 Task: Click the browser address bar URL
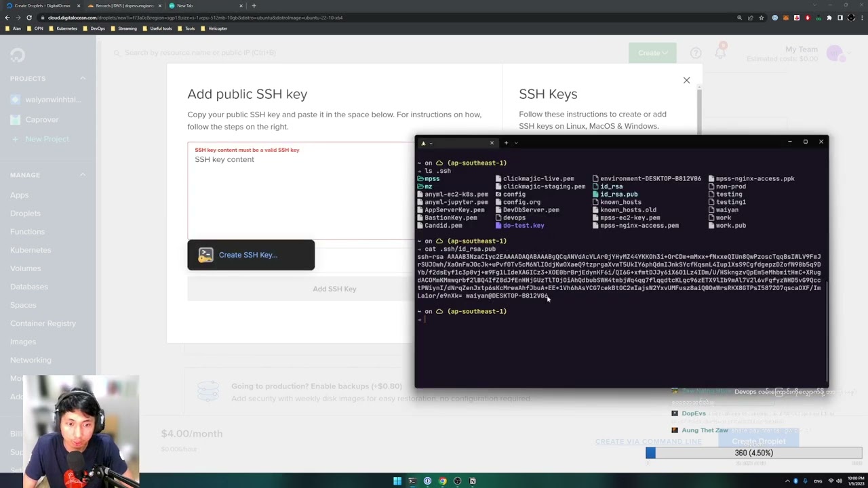(x=195, y=18)
